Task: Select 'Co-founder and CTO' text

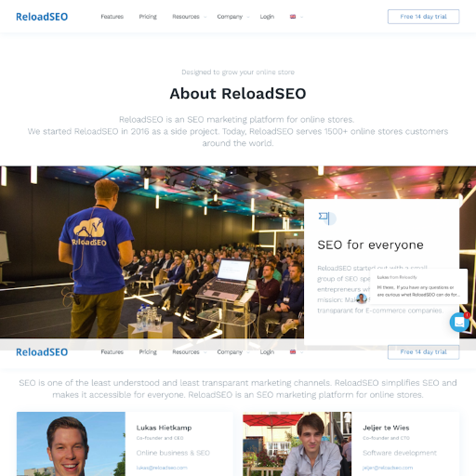Action: (x=386, y=438)
